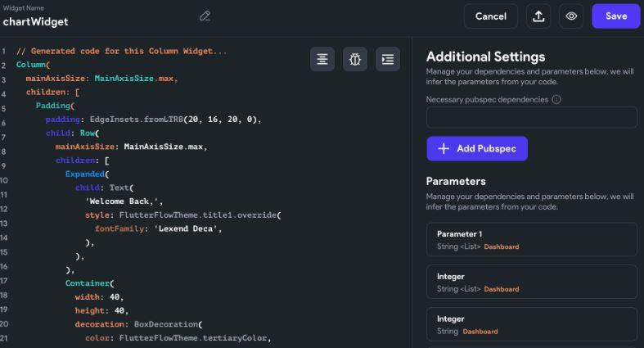Click the 'Welcome Back,' string in code
The image size is (644, 348).
coord(124,201)
